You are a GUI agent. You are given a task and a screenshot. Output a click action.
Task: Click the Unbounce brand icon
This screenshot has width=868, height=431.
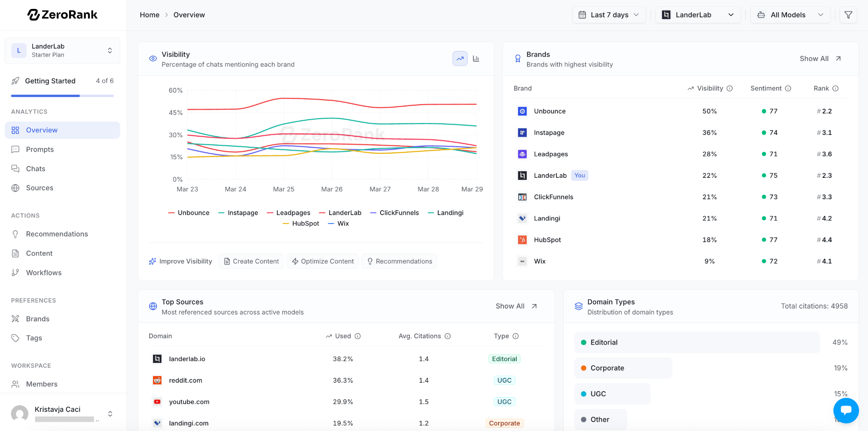(522, 111)
